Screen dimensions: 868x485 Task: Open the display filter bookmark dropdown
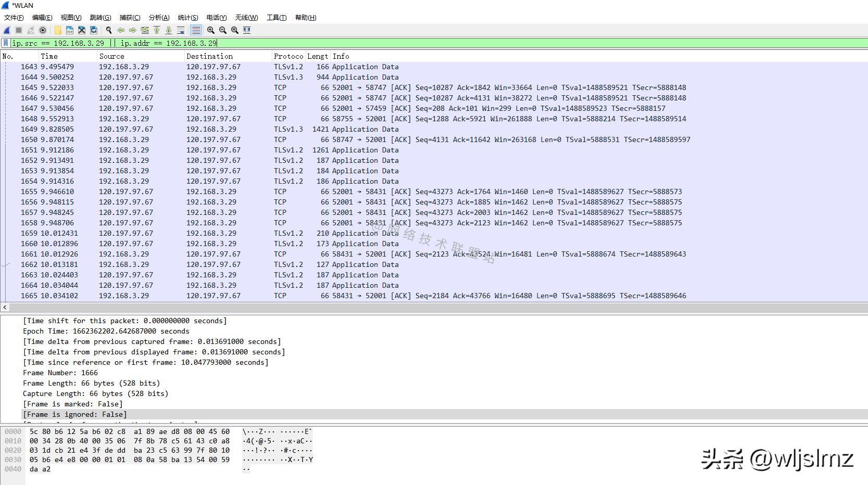pos(6,43)
